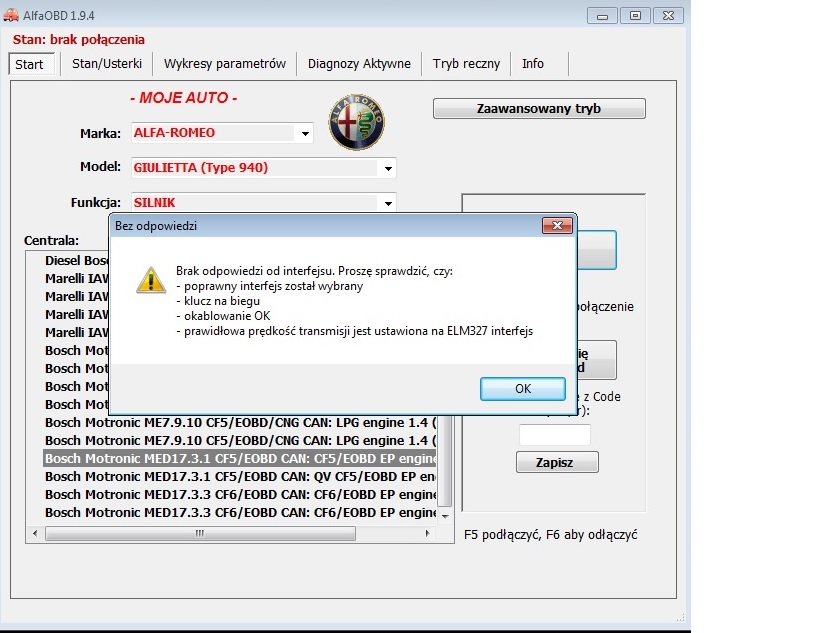Click the AlfaOBD car icon in title bar

pos(11,15)
